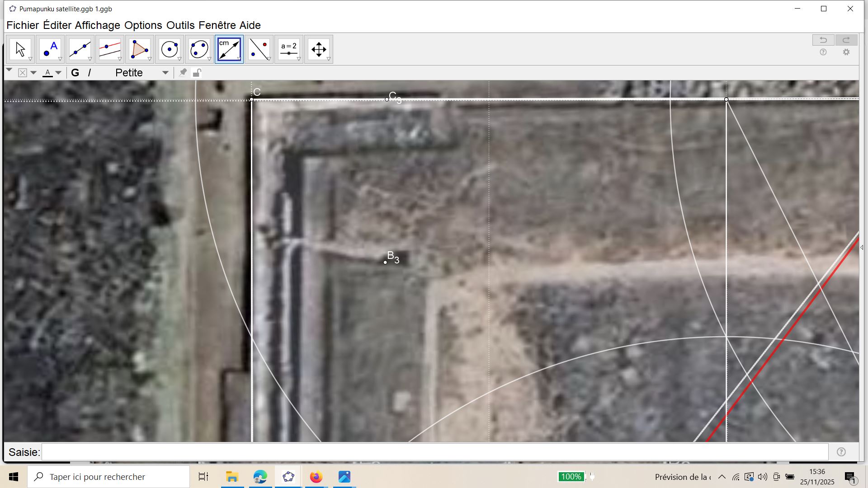868x488 pixels.
Task: Choose the Conic through five points tool
Action: (199, 49)
